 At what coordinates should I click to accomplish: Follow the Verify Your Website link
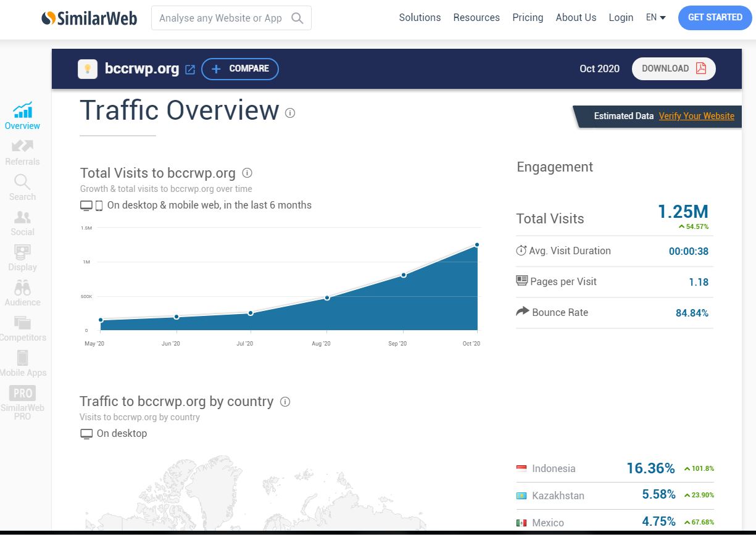pyautogui.click(x=696, y=116)
